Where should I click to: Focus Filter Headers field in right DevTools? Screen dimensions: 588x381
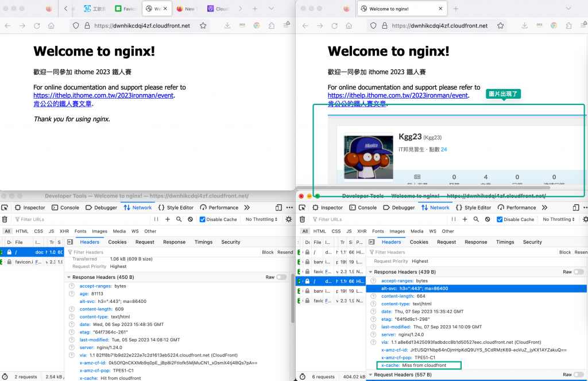click(462, 252)
